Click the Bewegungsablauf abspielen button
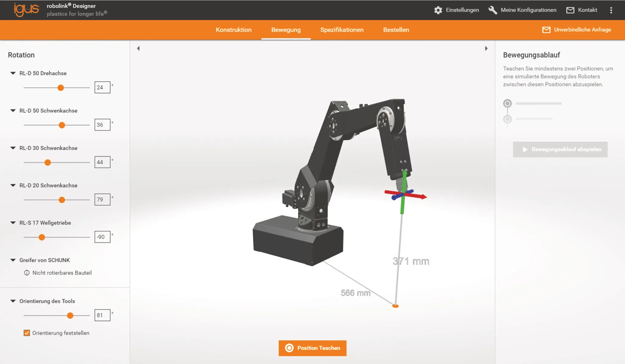The width and height of the screenshot is (625, 364). click(560, 149)
